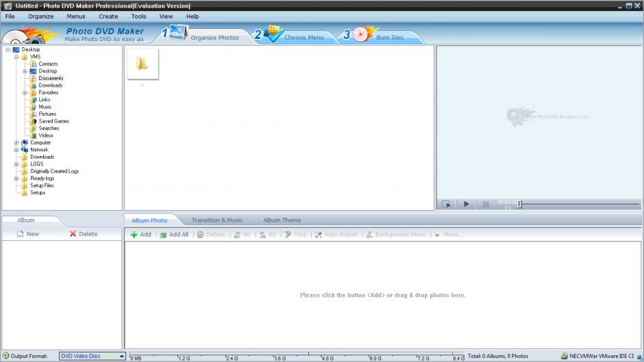Select Links in the folder tree
The image size is (644, 362).
pyautogui.click(x=45, y=100)
